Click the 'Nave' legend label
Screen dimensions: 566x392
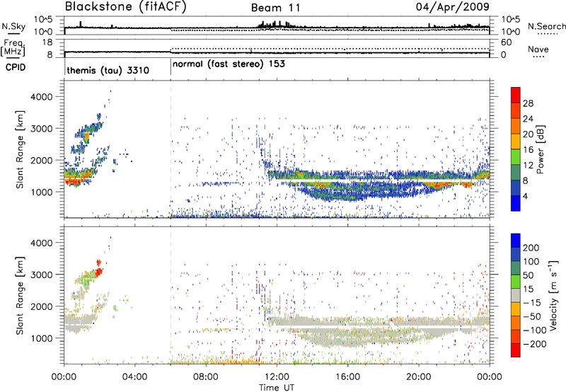pos(538,49)
